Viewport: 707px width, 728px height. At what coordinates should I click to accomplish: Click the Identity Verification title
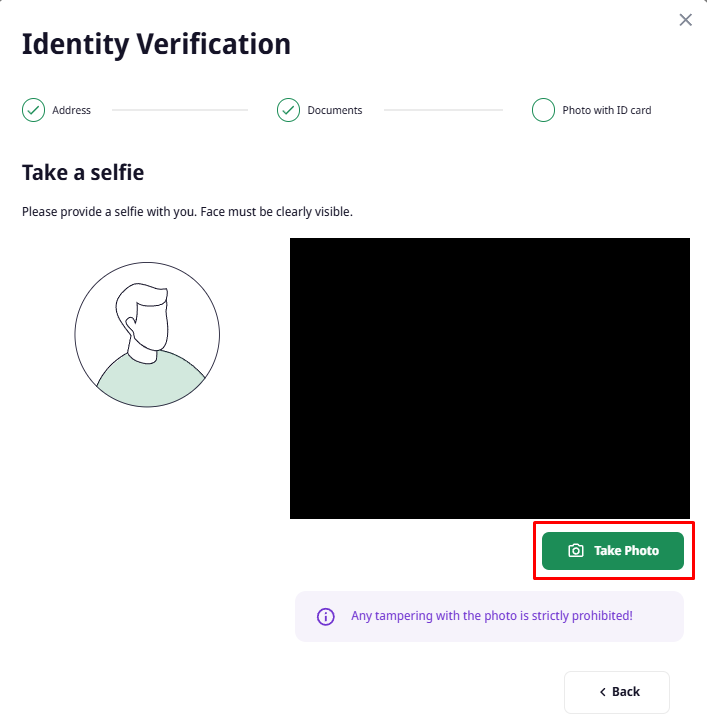156,44
